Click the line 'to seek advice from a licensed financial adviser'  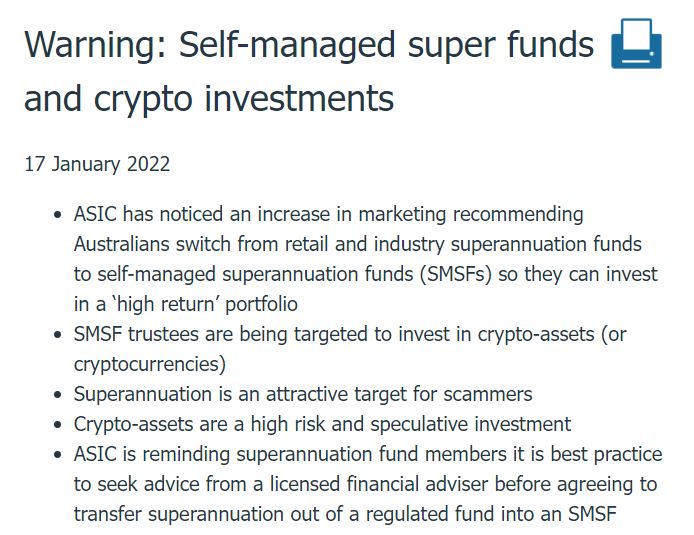click(365, 485)
